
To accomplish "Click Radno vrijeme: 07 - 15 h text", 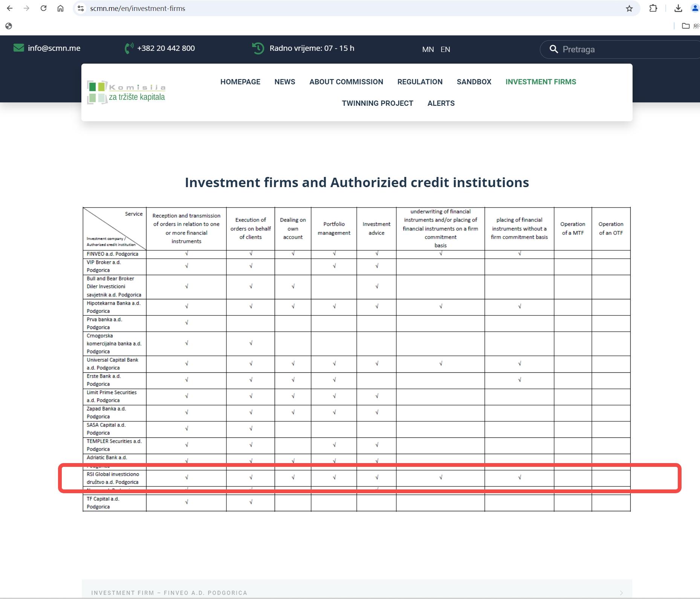I will pyautogui.click(x=312, y=48).
